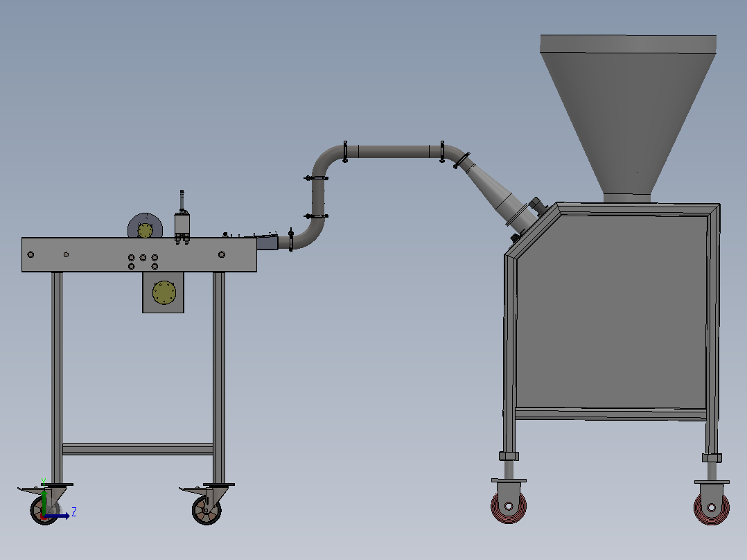
Task: Click the yellow flange on the gray disc above the table
Action: 146,231
